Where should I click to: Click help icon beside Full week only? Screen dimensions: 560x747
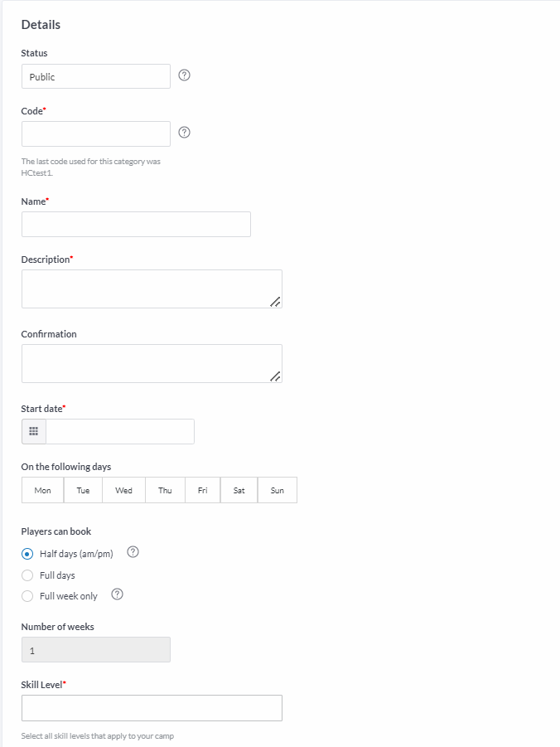117,594
